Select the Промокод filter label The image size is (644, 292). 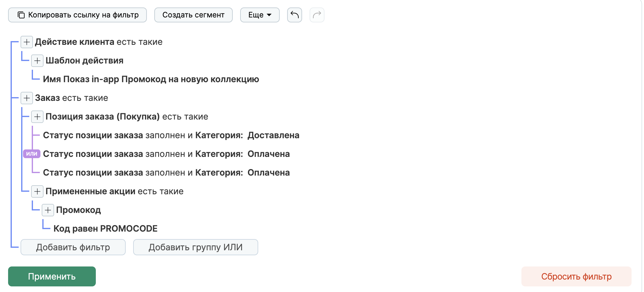pos(78,210)
